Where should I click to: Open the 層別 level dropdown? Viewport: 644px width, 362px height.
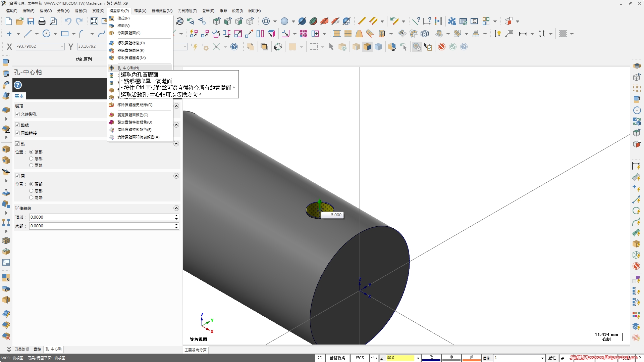[542, 358]
